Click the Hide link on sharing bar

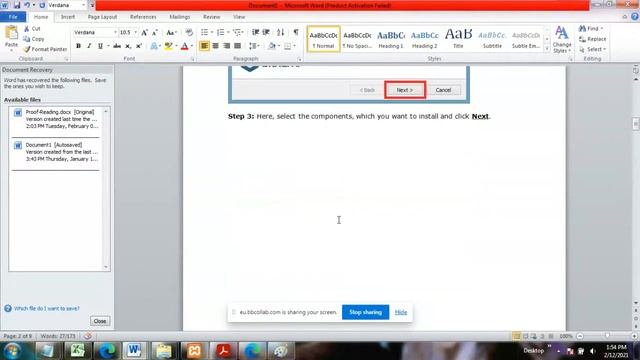click(x=401, y=312)
